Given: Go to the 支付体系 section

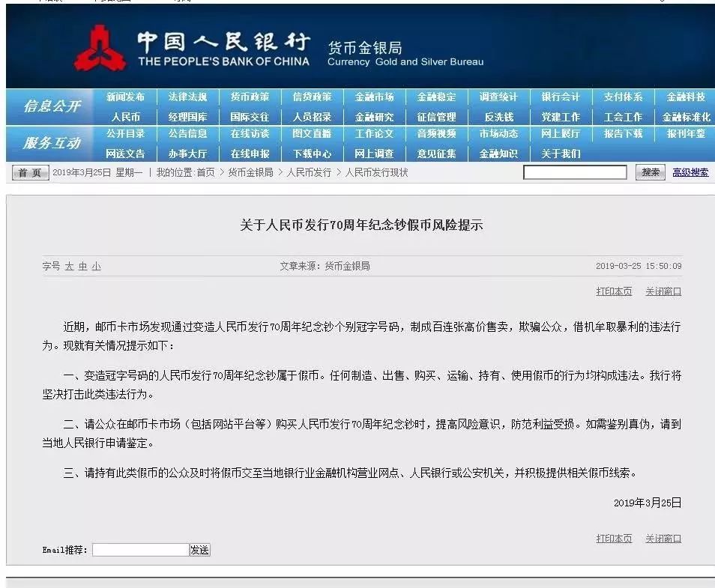Looking at the screenshot, I should pyautogui.click(x=623, y=97).
